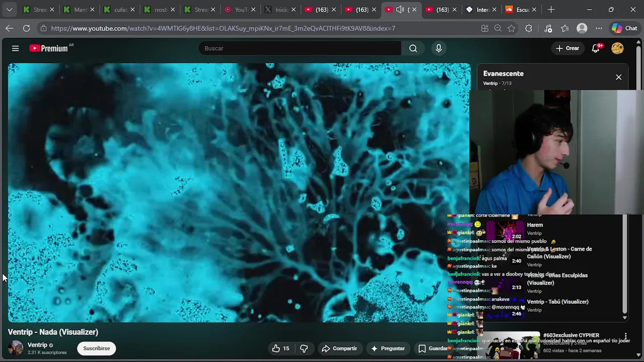
Task: Submit search with magnifier button
Action: coord(413,48)
